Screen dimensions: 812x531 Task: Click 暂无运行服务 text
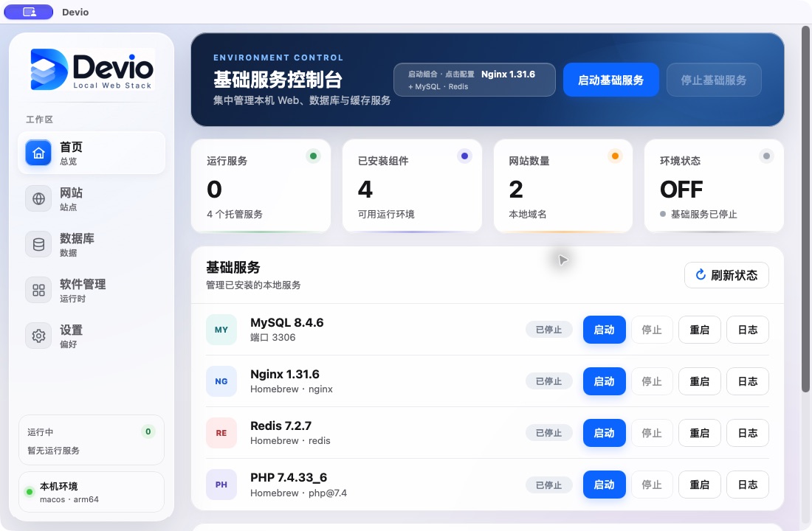(53, 451)
